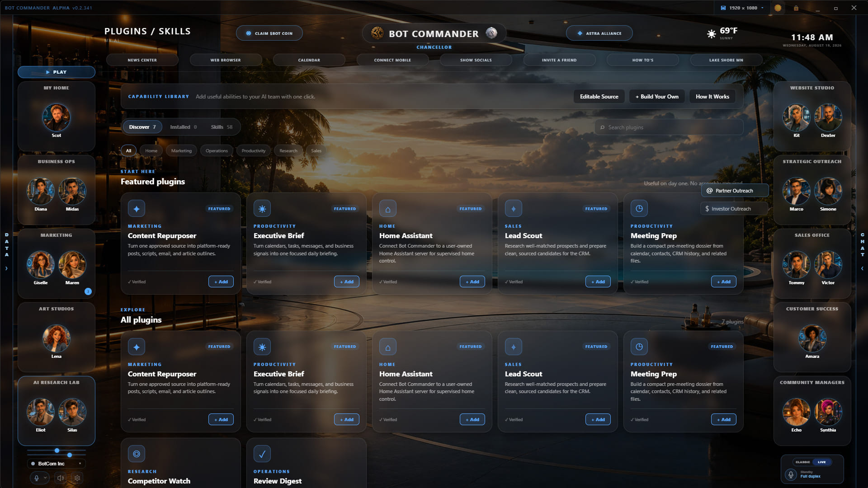This screenshot has width=868, height=488.
Task: Toggle the microphone under BotCom Inc
Action: click(x=37, y=478)
